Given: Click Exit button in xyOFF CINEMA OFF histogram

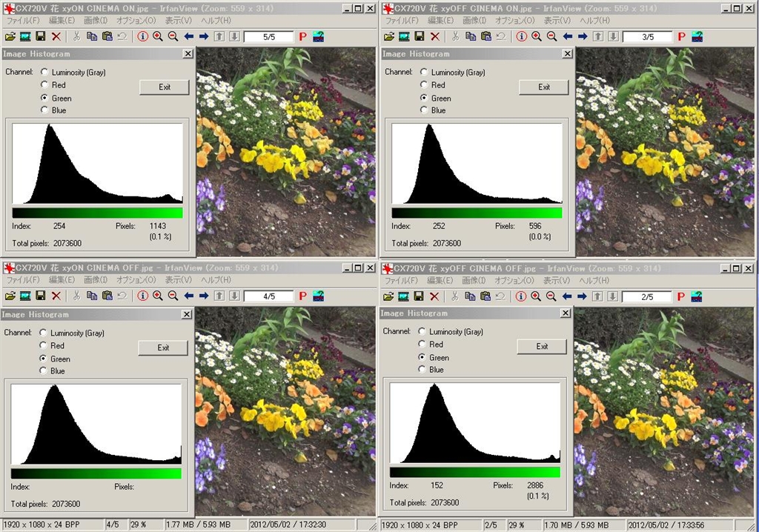Looking at the screenshot, I should 542,346.
